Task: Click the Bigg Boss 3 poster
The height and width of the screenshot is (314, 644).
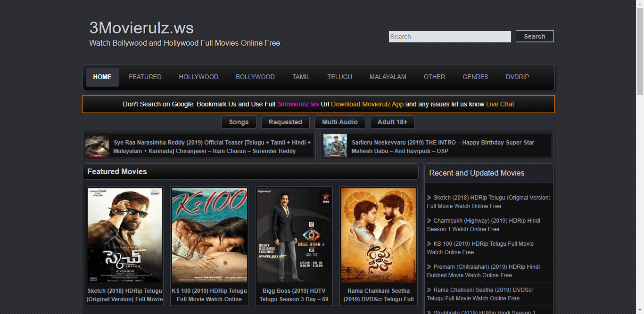Action: click(294, 235)
